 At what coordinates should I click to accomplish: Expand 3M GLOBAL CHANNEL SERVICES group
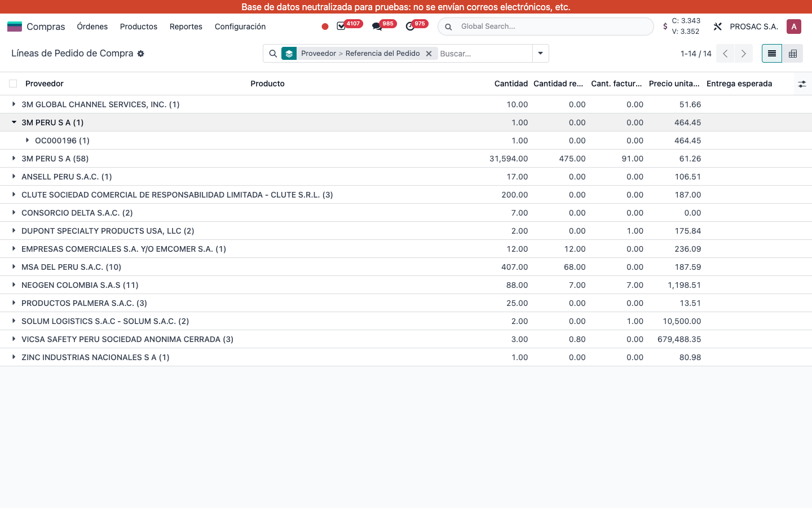[x=14, y=104]
